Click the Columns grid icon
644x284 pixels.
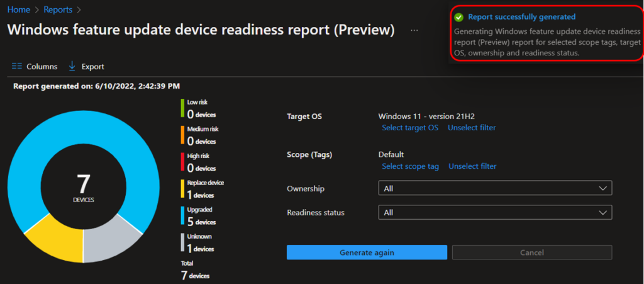click(17, 66)
